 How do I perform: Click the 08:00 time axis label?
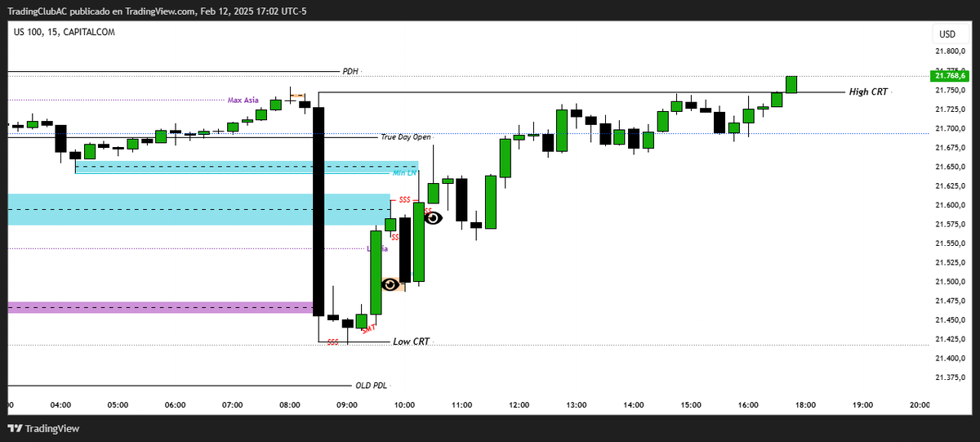point(290,404)
